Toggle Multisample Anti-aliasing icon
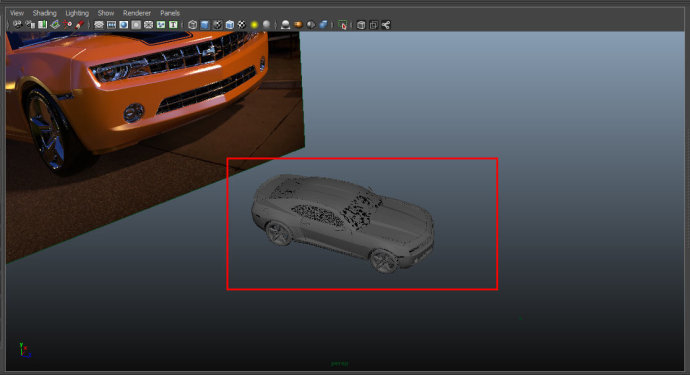This screenshot has width=690, height=375. pos(311,25)
